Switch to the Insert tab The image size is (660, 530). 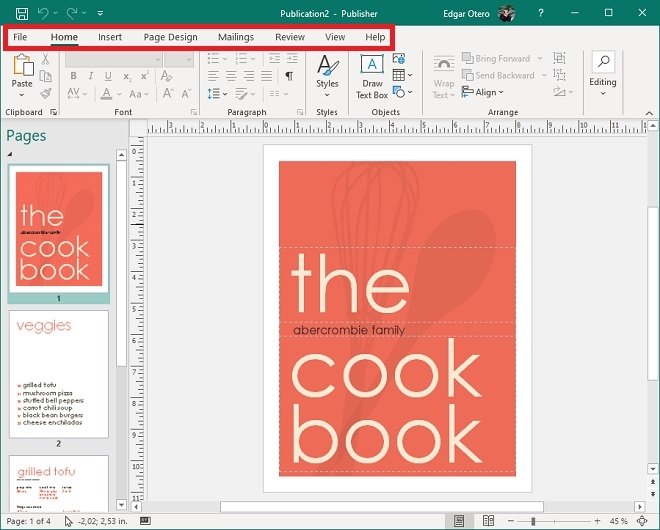110,37
